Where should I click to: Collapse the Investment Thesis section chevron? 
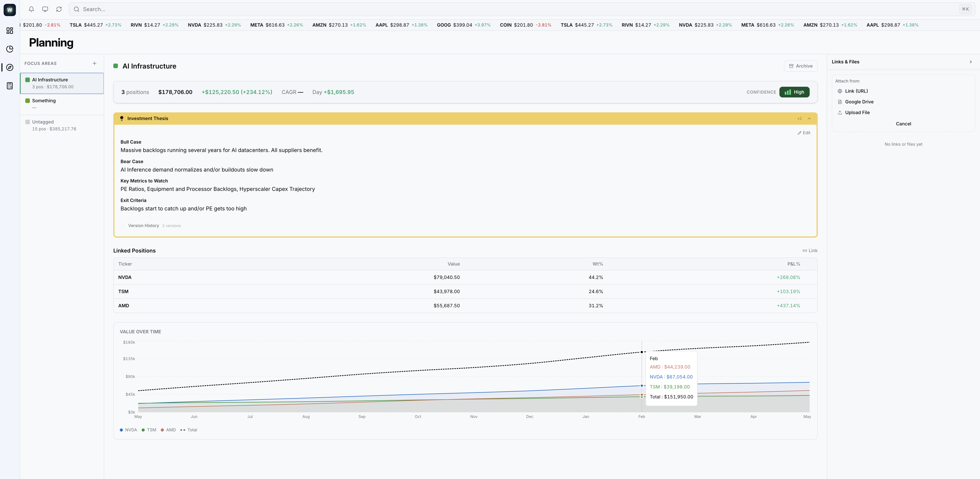(809, 118)
